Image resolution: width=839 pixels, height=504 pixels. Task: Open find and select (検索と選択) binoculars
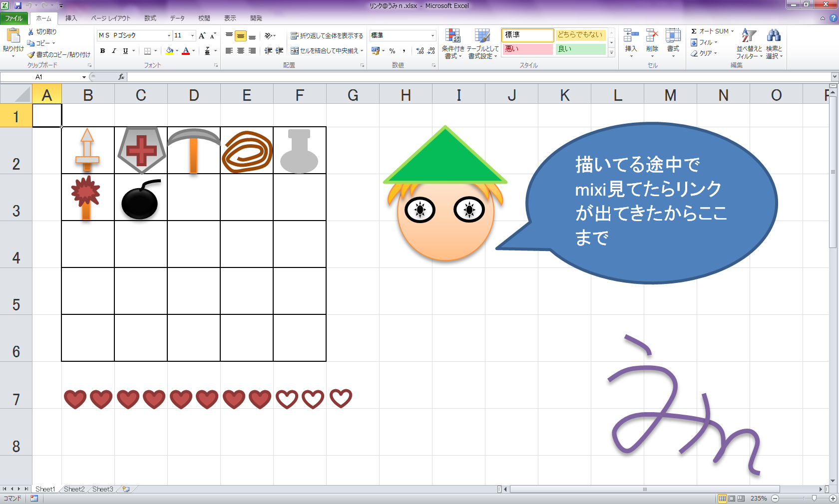[774, 44]
